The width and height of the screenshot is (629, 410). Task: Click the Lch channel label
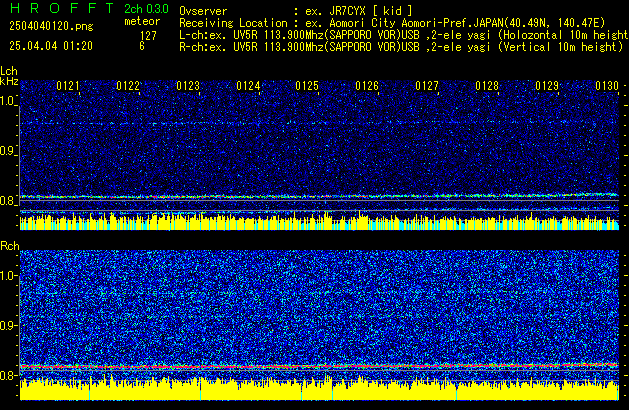9,71
